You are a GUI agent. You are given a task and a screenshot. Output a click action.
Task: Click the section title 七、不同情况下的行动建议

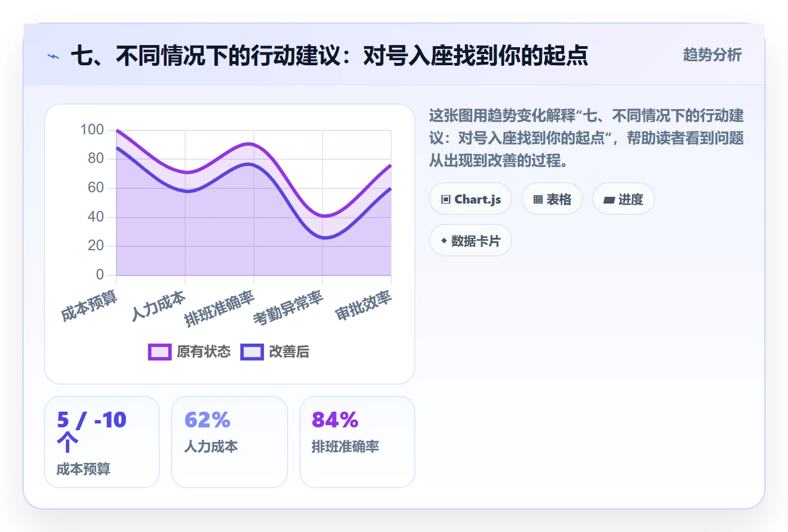329,56
